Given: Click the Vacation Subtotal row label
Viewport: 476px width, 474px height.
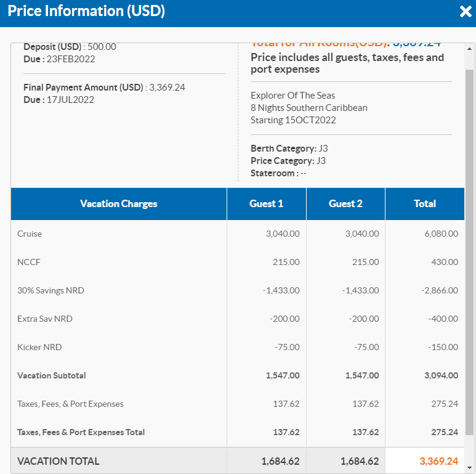Looking at the screenshot, I should coord(52,375).
